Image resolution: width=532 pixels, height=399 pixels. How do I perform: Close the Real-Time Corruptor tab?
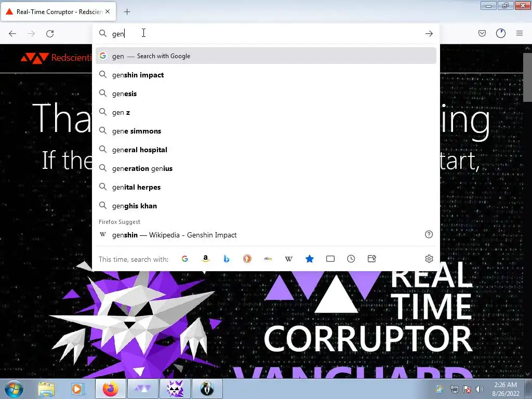tap(108, 11)
